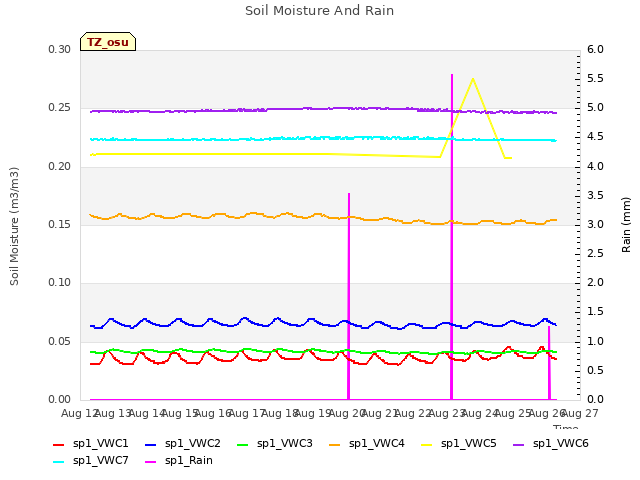Image resolution: width=640 pixels, height=480 pixels.
Task: Click the 1.5 rain axis tick label
Action: point(595,312)
